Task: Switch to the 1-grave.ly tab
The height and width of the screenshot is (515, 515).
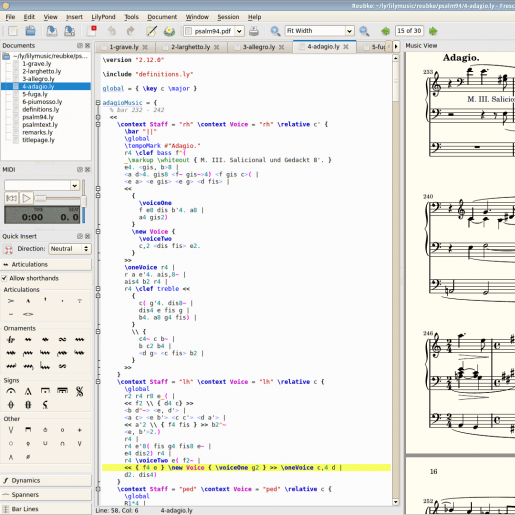Action: point(124,47)
